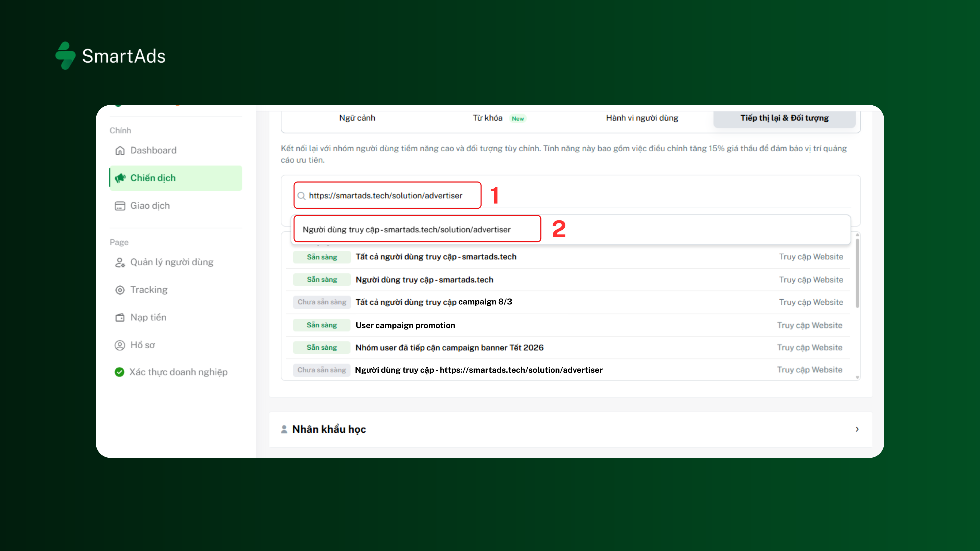
Task: Click the Nạp tiền wallet icon
Action: pos(120,318)
